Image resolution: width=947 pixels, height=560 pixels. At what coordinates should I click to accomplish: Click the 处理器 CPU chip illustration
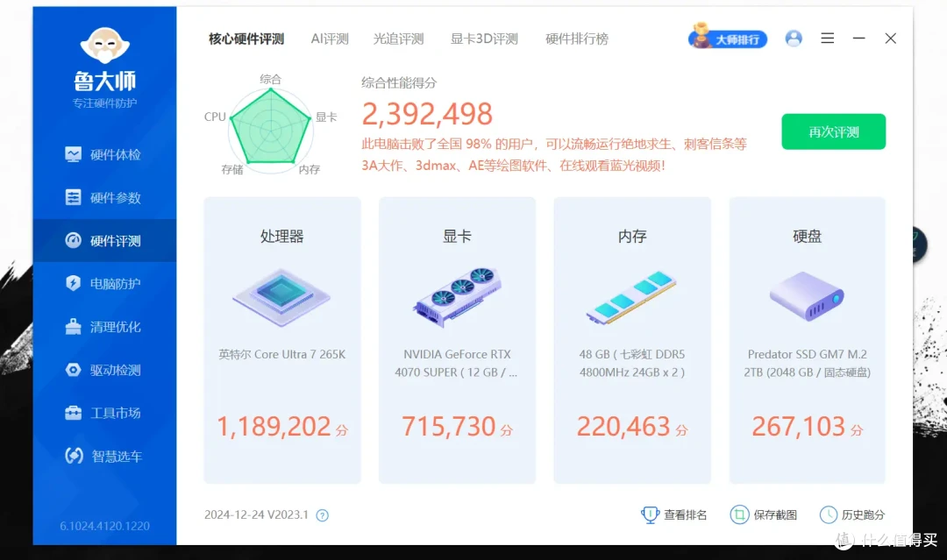[x=281, y=297]
